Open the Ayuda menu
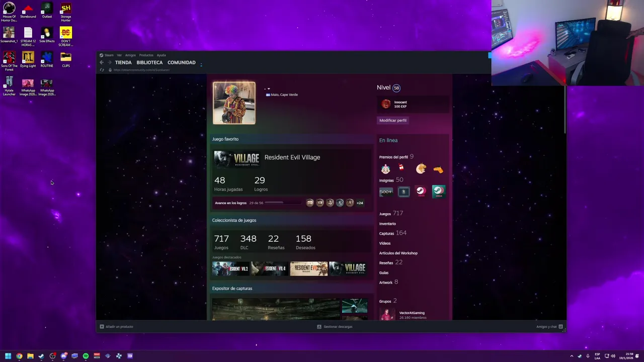Screen dimensions: 644x362 161,55
